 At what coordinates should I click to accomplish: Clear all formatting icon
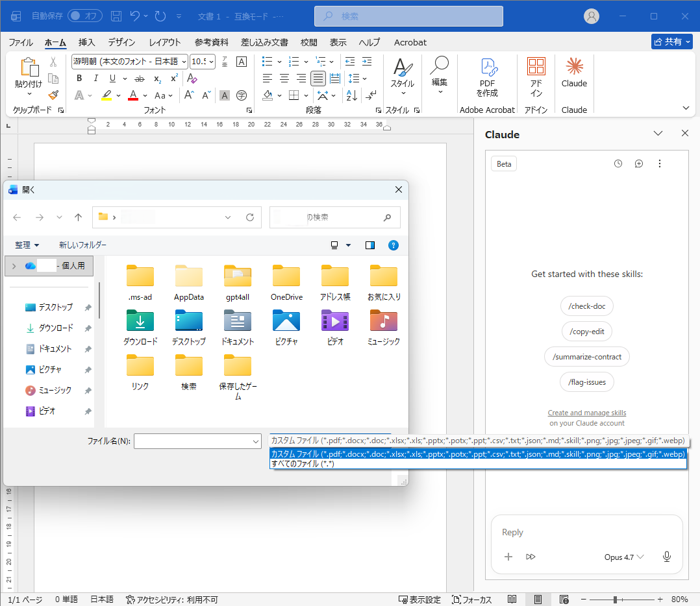tap(192, 79)
